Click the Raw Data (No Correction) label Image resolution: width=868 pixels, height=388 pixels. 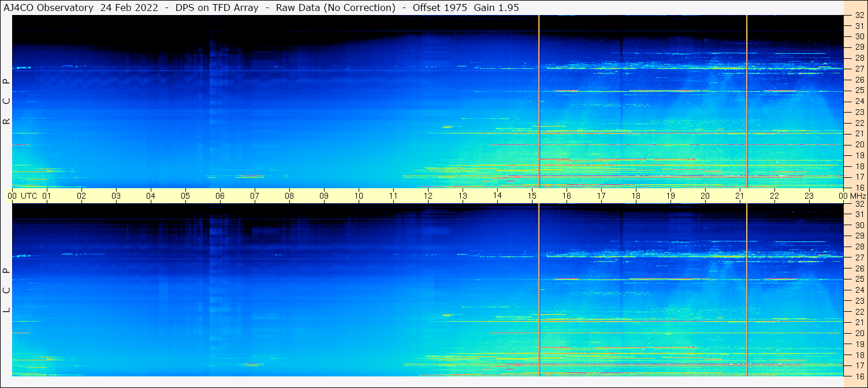tap(336, 8)
